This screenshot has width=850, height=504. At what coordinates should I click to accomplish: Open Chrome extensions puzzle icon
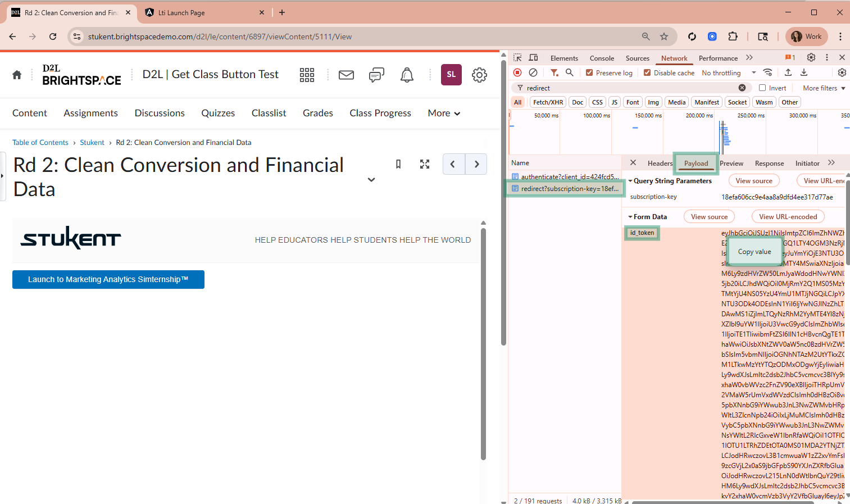(733, 37)
